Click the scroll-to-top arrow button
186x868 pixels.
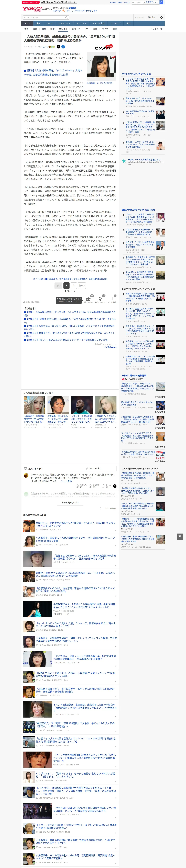[x=180, y=536]
